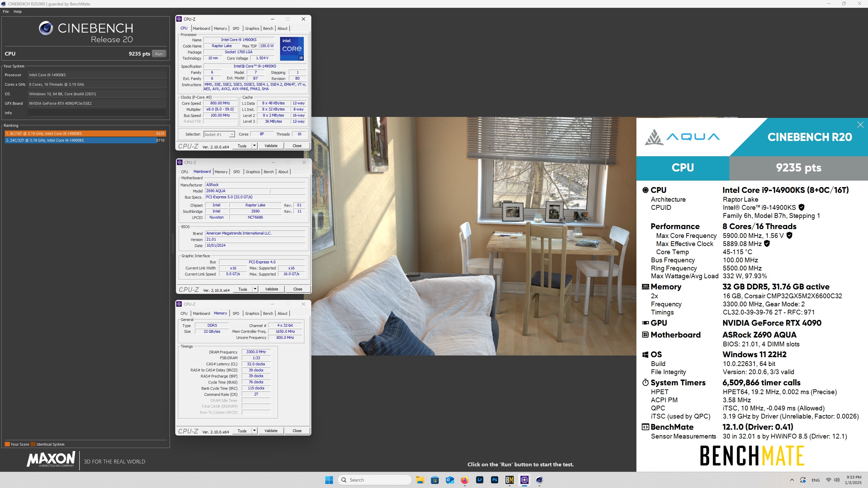Switch to SPD tab in top CPU-Z window
The image size is (868, 488).
[x=236, y=28]
